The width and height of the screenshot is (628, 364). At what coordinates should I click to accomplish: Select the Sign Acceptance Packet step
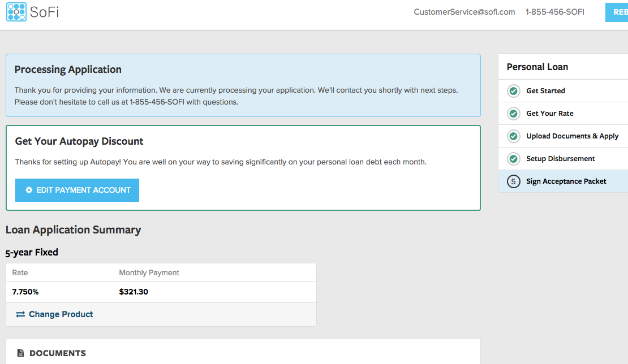coord(563,181)
